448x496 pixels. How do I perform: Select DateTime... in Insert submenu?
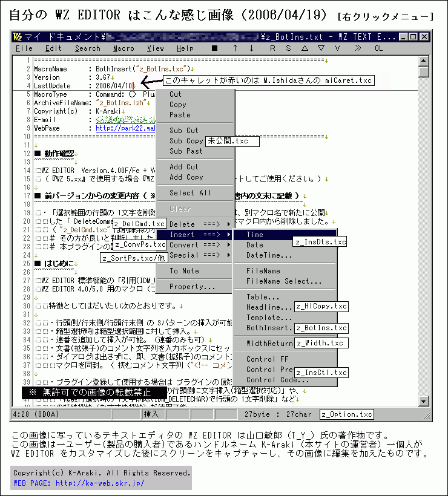(x=285, y=255)
